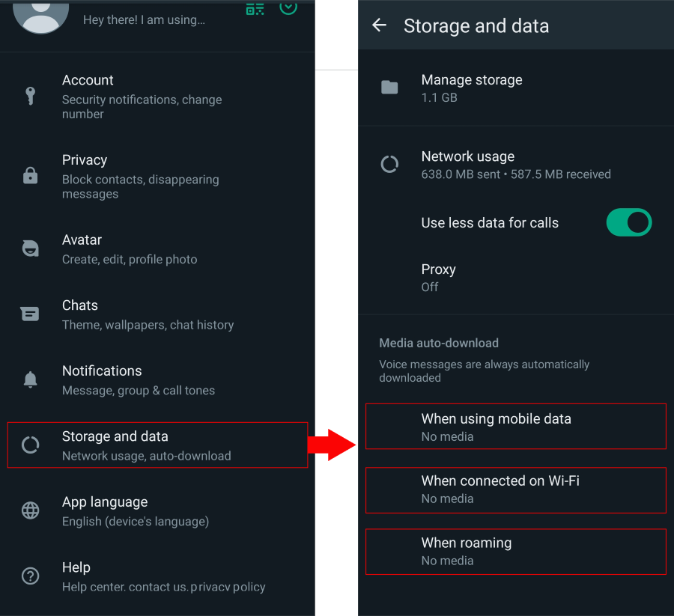Go back using the arrow icon
The width and height of the screenshot is (674, 616).
coord(380,25)
